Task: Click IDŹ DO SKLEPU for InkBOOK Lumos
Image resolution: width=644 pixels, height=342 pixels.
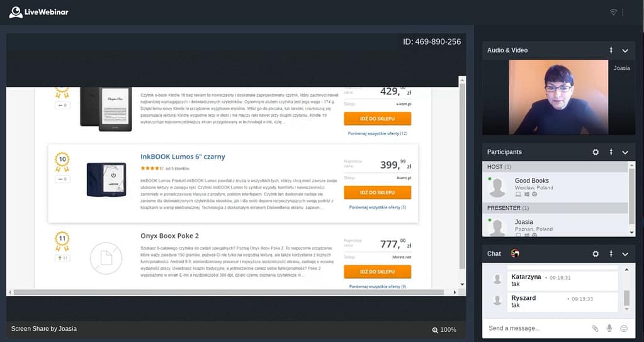Action: click(x=378, y=192)
